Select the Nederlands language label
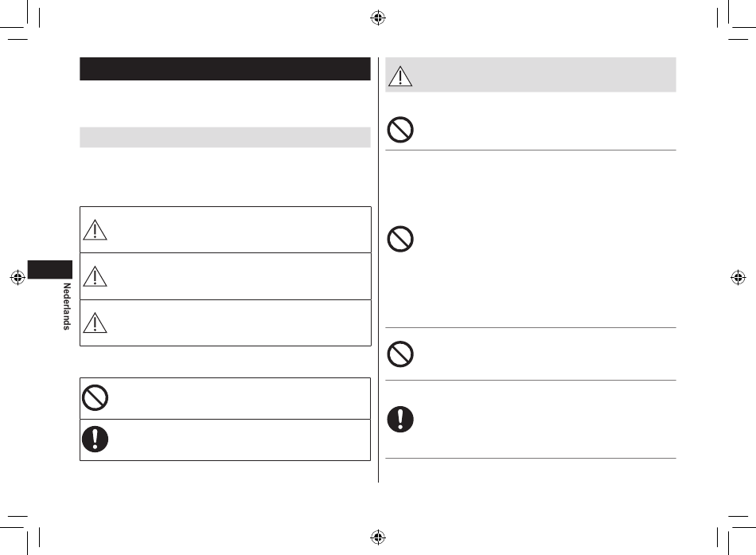 pos(67,307)
